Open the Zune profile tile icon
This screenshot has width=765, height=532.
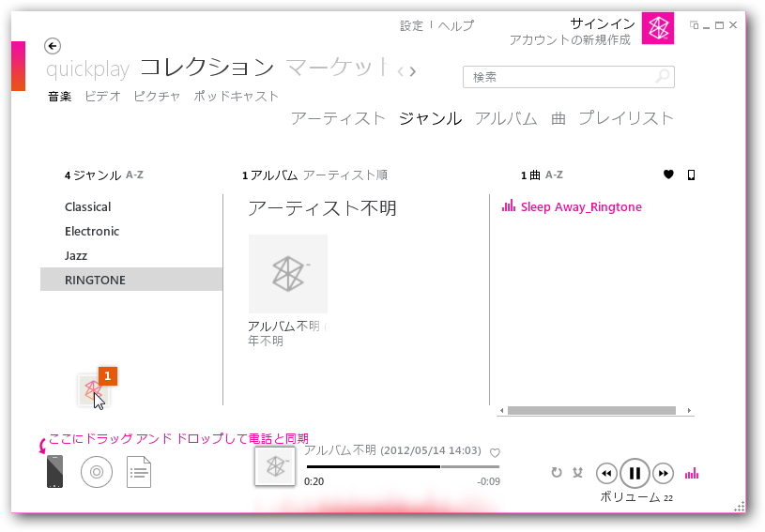point(658,28)
